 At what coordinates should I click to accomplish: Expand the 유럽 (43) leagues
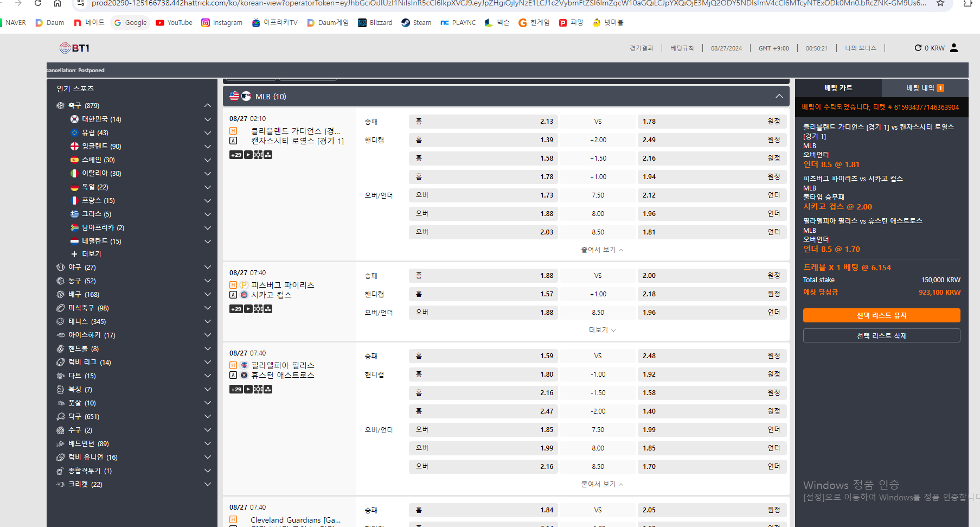207,132
